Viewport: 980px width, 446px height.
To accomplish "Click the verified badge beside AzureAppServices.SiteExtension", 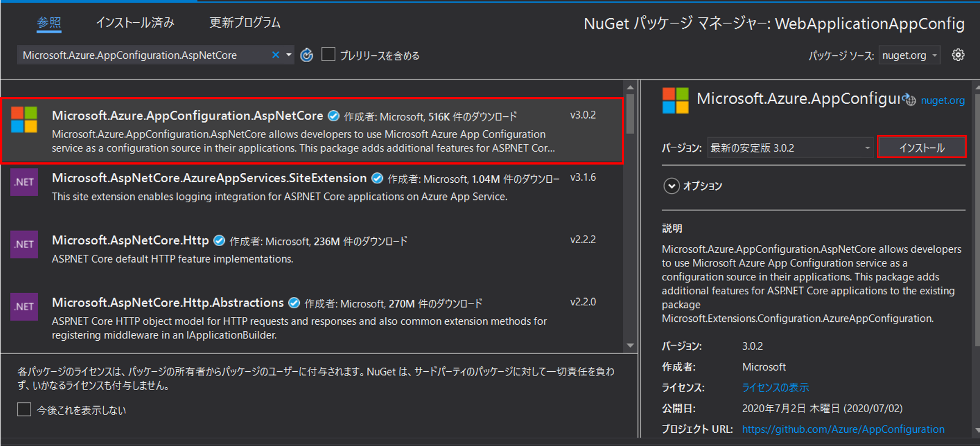I will point(377,178).
